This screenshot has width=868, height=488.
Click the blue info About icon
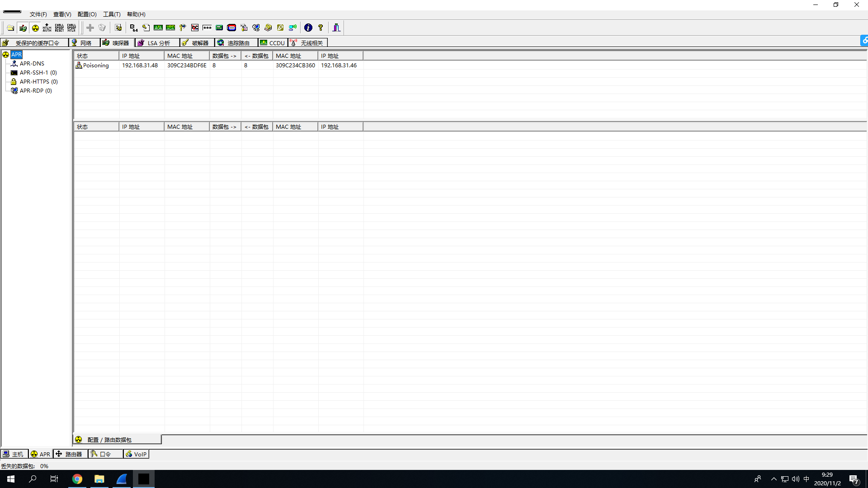tap(308, 28)
